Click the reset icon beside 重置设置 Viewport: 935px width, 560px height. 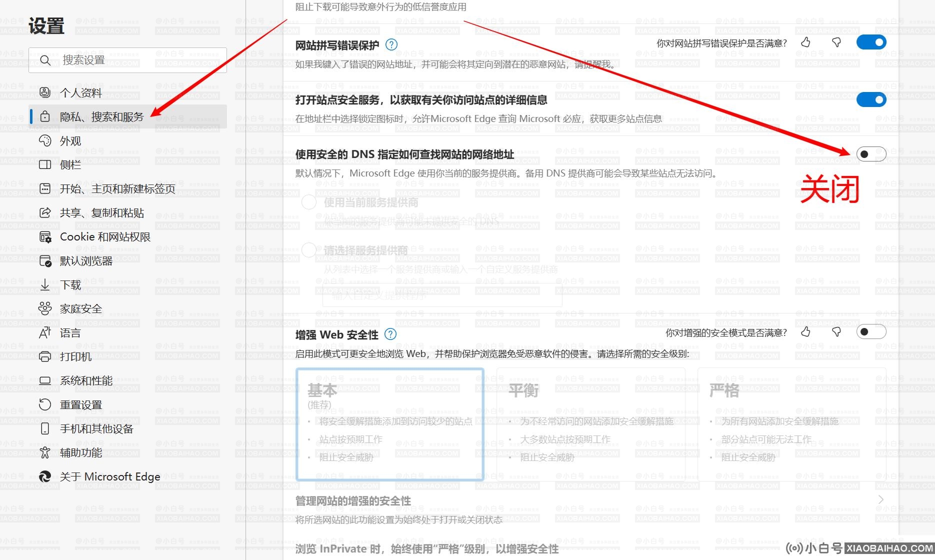(x=45, y=404)
